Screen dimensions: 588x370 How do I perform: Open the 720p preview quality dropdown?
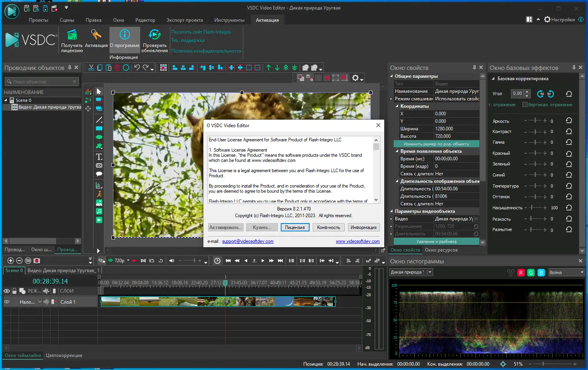(x=128, y=261)
